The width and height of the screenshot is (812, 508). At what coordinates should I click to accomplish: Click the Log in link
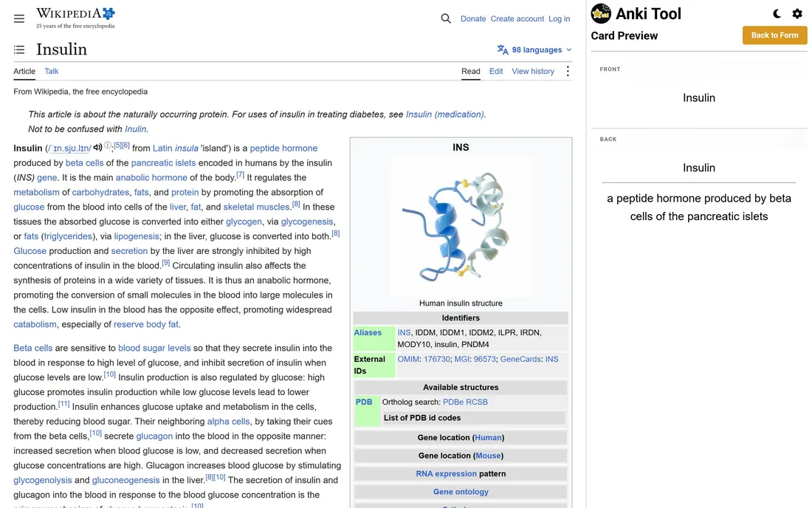[x=560, y=18]
